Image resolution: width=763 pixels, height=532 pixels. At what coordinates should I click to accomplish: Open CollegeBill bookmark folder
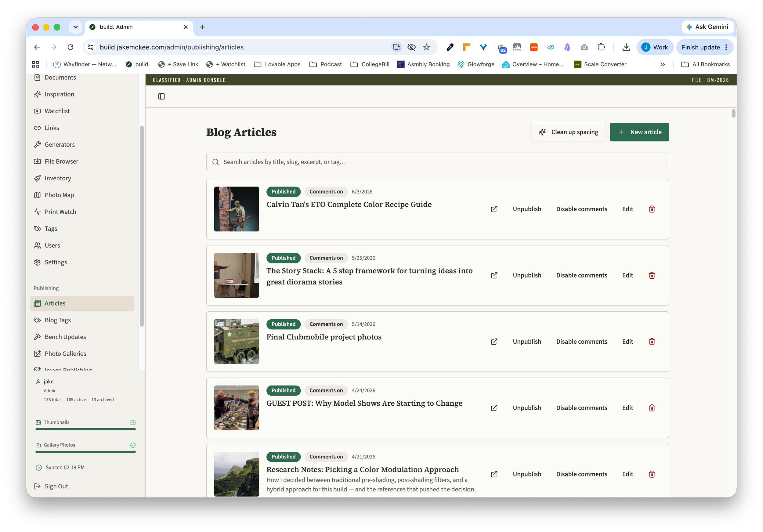pyautogui.click(x=370, y=64)
